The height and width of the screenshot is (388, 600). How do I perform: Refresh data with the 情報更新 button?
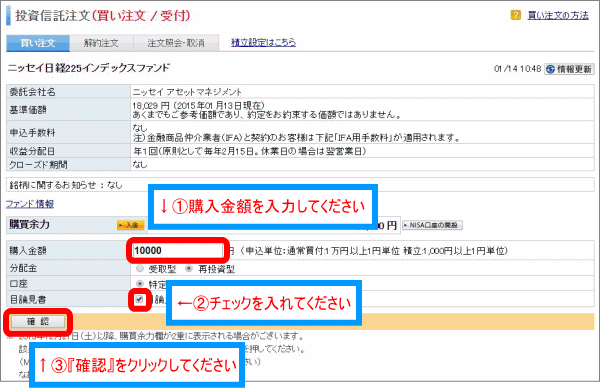pos(569,69)
